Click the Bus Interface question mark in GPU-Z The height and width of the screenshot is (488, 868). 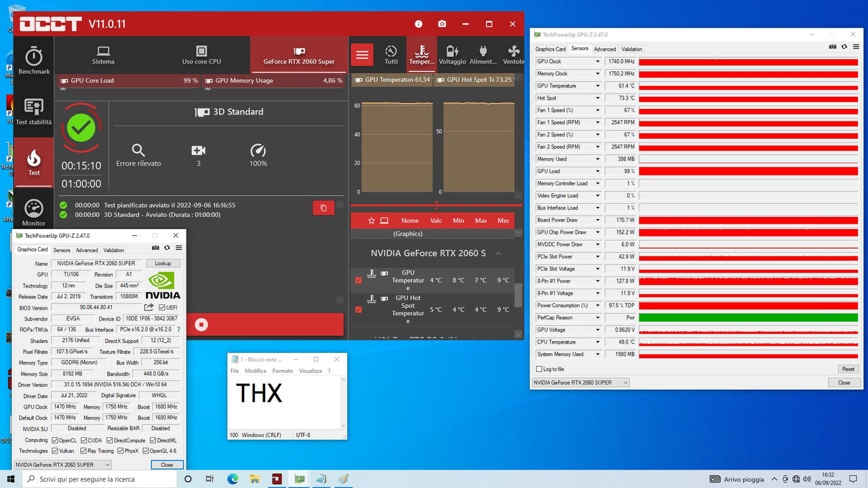pyautogui.click(x=178, y=329)
